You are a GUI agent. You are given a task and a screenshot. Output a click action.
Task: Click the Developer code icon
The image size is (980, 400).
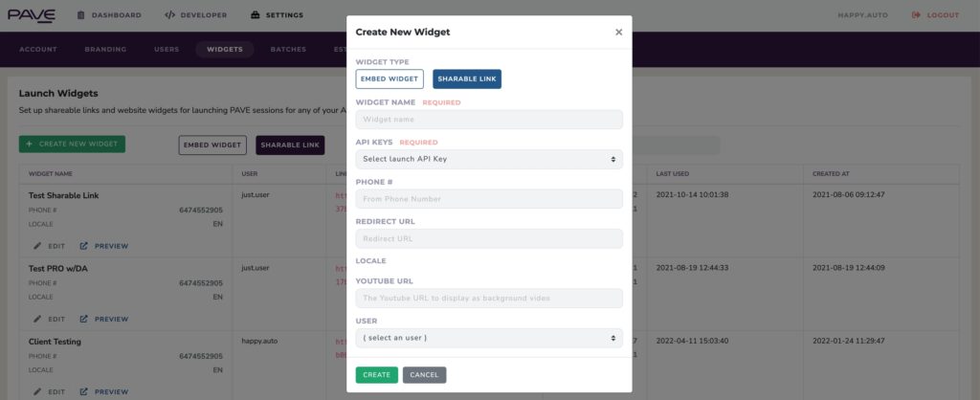(x=170, y=15)
